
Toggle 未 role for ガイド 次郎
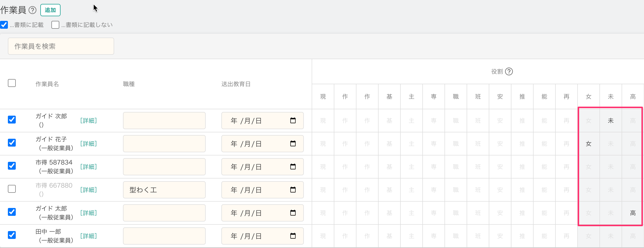click(611, 121)
